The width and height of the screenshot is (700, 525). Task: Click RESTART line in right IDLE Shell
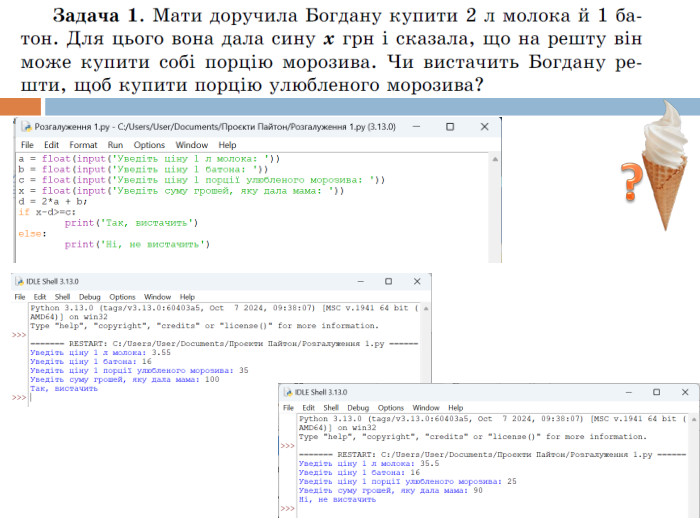coord(492,454)
